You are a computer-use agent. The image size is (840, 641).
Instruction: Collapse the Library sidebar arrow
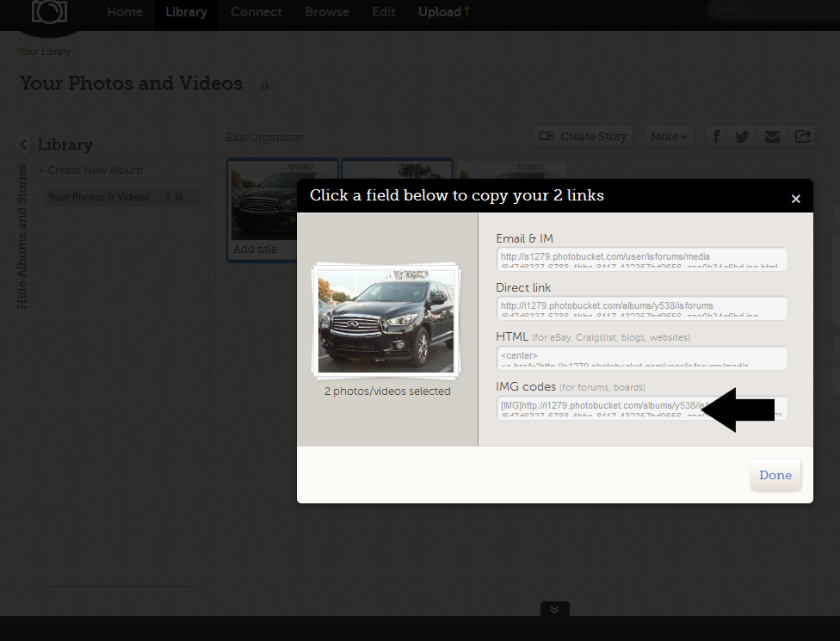pos(23,145)
